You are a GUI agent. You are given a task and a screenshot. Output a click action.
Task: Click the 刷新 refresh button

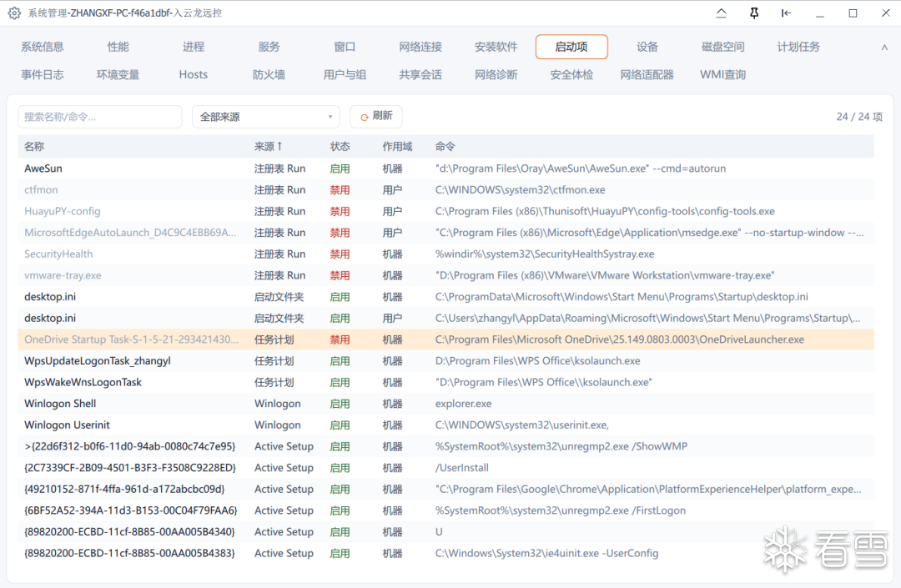pyautogui.click(x=375, y=116)
